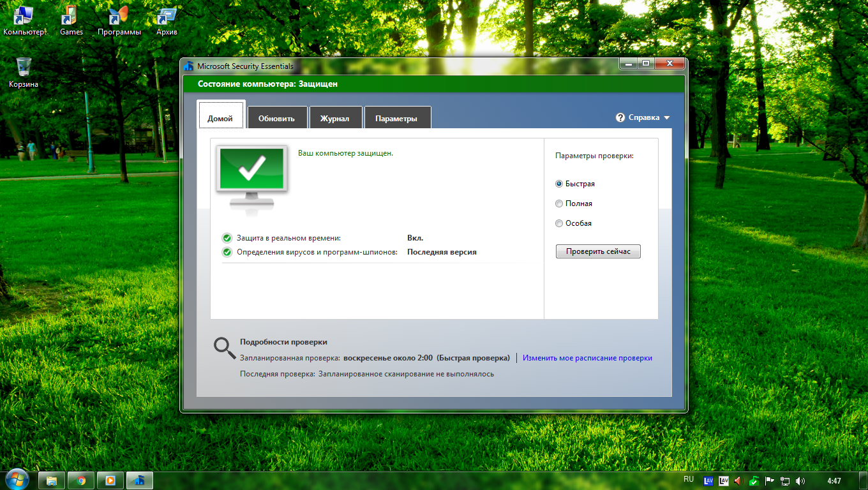The width and height of the screenshot is (868, 490).
Task: Click the Запланированное сканирование не выполнялось text
Action: (406, 373)
